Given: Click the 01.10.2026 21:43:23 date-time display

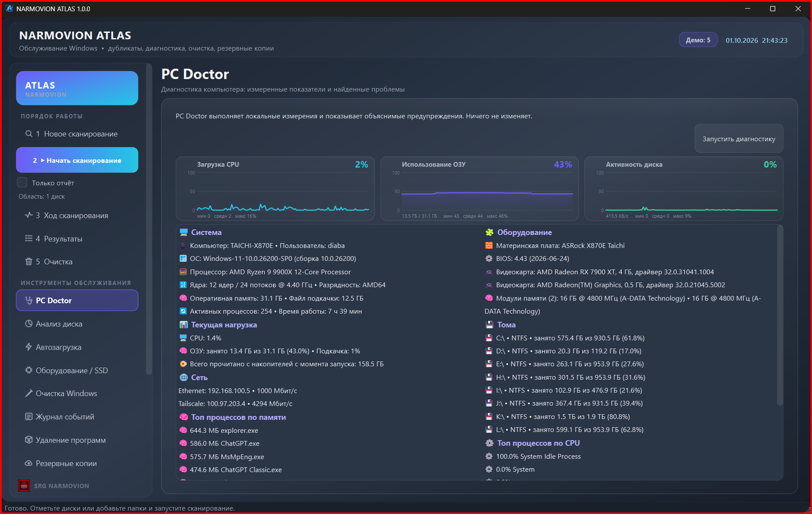Looking at the screenshot, I should 756,40.
